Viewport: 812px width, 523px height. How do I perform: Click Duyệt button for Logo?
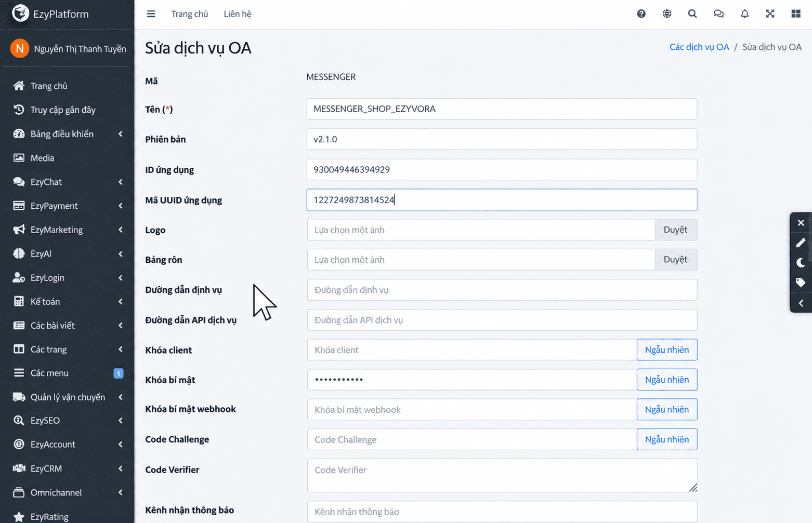[x=675, y=230]
